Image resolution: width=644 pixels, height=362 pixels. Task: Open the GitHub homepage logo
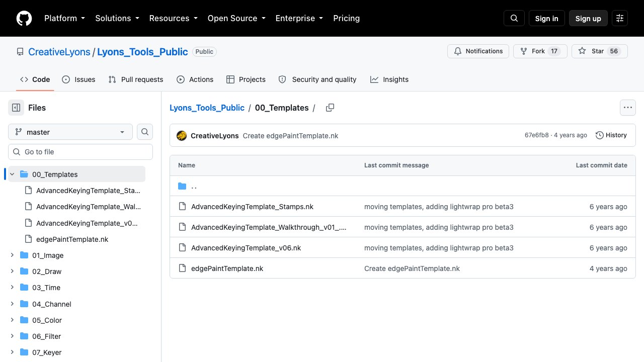pos(24,18)
